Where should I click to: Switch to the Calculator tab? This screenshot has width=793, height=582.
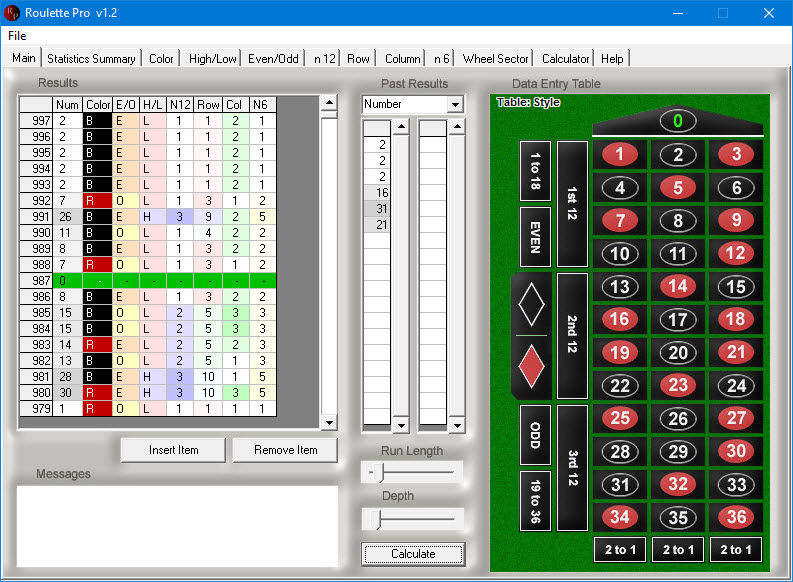pyautogui.click(x=565, y=59)
